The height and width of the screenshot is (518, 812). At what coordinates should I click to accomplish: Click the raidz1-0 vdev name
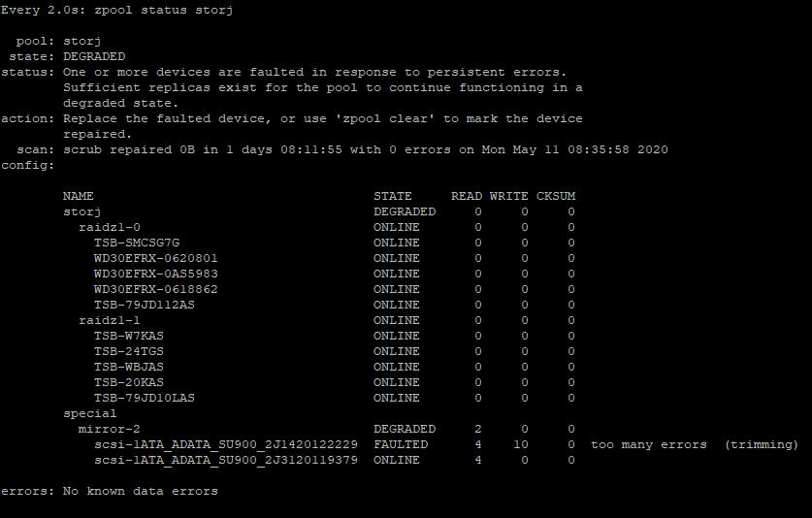(x=109, y=227)
